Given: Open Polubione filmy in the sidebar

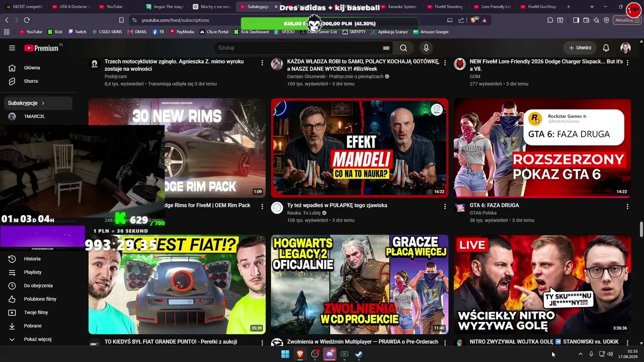Looking at the screenshot, I should (40, 299).
